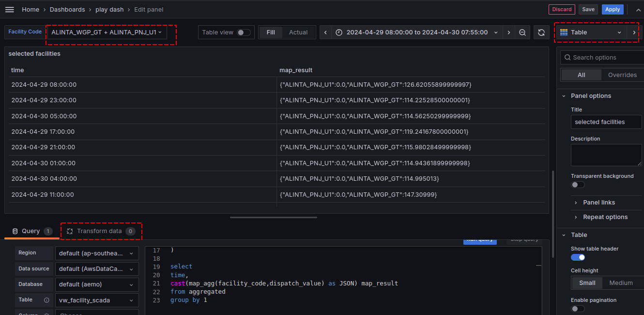
Task: Click the selected facilities panel title
Action: pyautogui.click(x=34, y=54)
